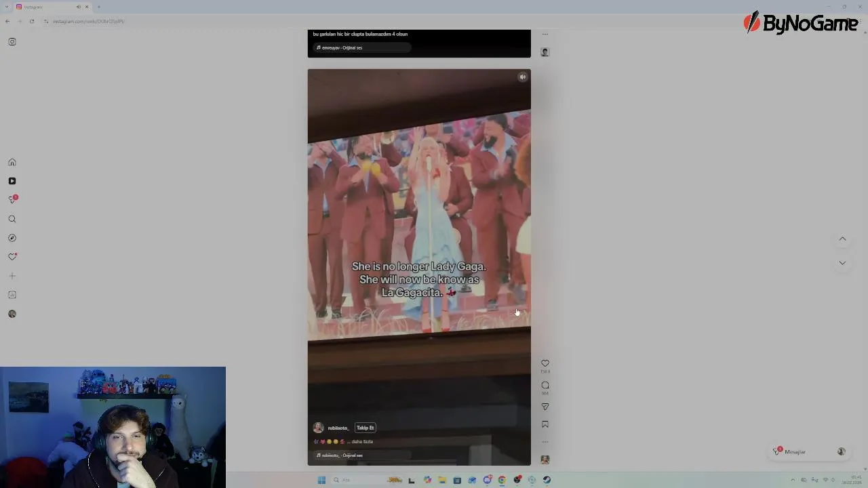Open File Explorer from taskbar
The height and width of the screenshot is (488, 868).
pos(442,480)
